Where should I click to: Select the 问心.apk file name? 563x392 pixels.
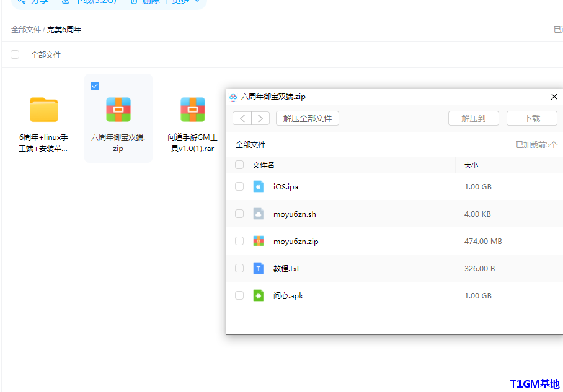tap(288, 296)
